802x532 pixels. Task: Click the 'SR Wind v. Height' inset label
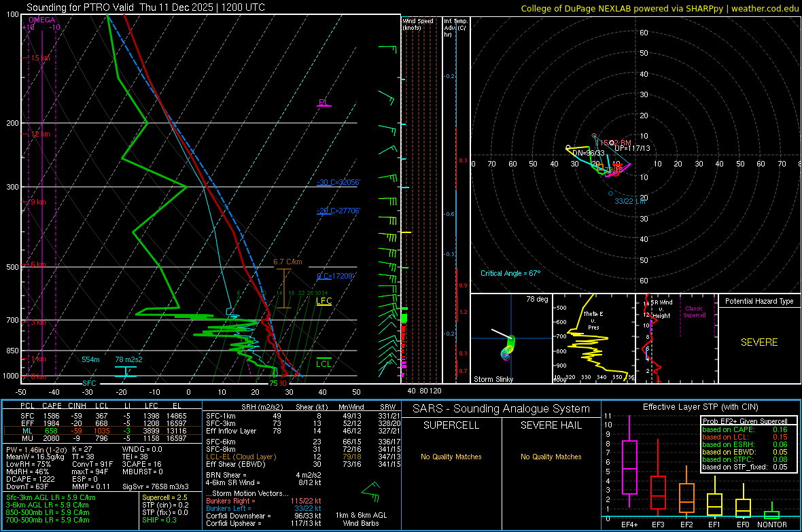(662, 309)
